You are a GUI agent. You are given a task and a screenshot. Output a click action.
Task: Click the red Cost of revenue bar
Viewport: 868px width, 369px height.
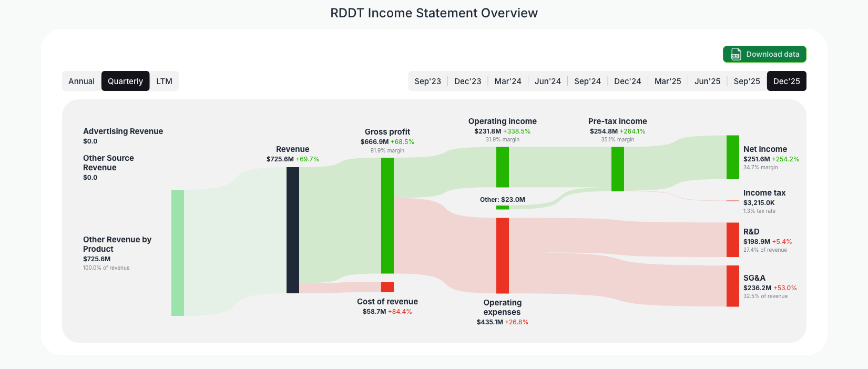[387, 287]
